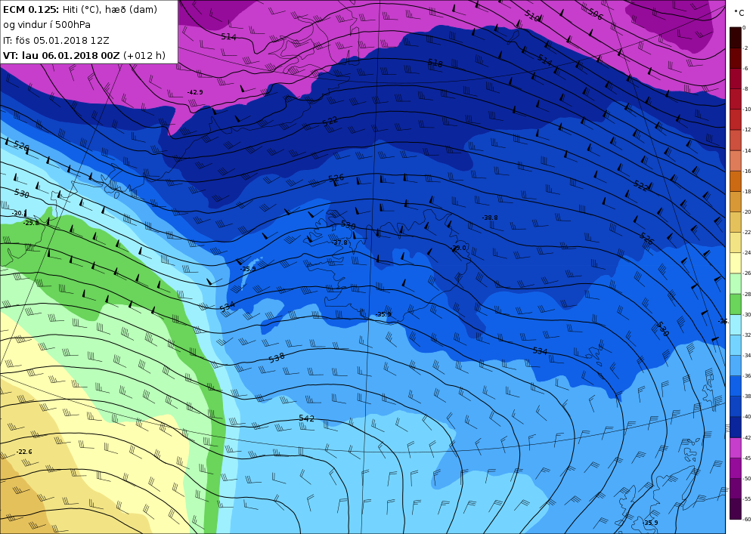Screen dimensions: 756x534
Task: Select the darkest purple swatch between -55 and -60
Action: (x=736, y=509)
